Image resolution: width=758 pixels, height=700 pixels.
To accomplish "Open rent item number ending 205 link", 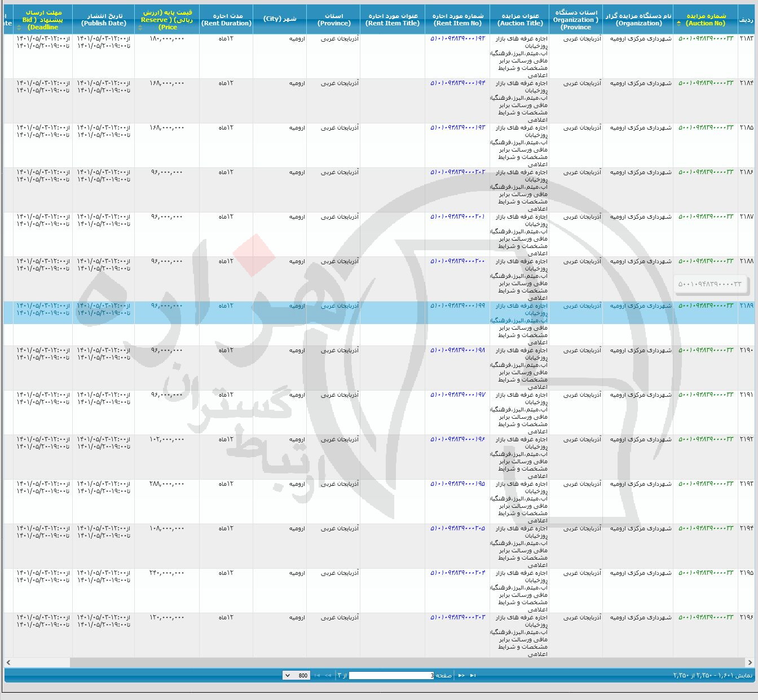I will pyautogui.click(x=457, y=529).
